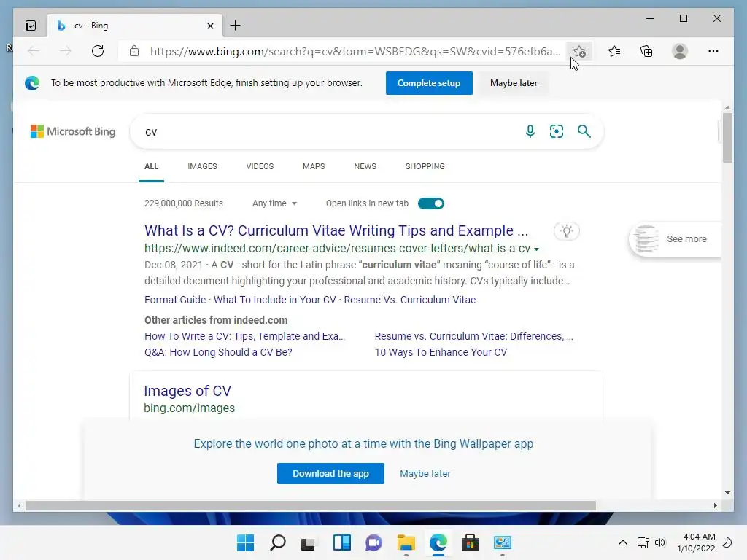Start visual search with camera icon
The height and width of the screenshot is (560, 747).
(x=557, y=131)
